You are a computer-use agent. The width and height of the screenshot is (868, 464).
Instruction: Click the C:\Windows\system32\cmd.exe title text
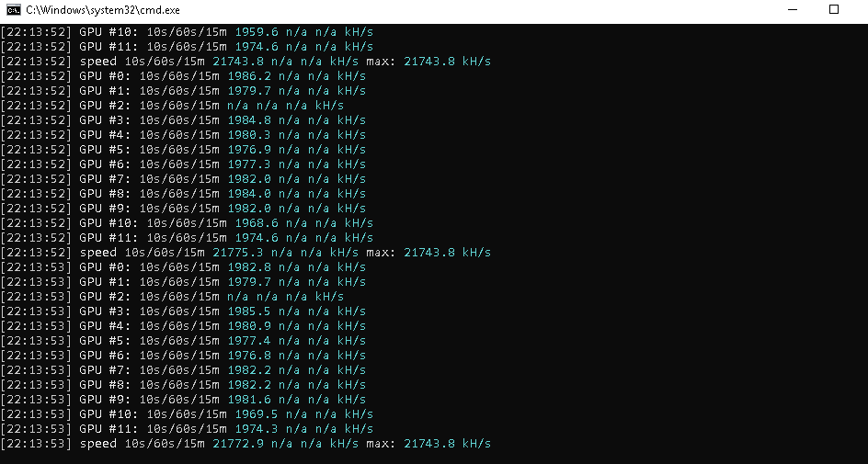[x=102, y=10]
